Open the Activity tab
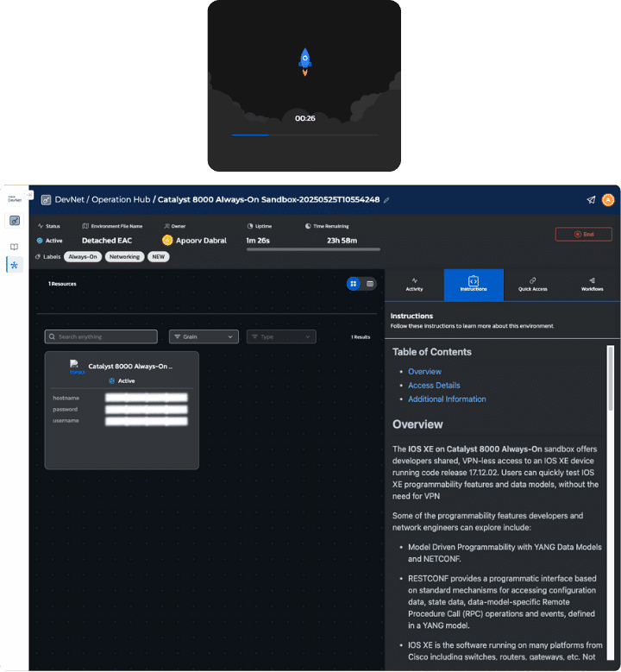This screenshot has height=672, width=621. point(414,285)
